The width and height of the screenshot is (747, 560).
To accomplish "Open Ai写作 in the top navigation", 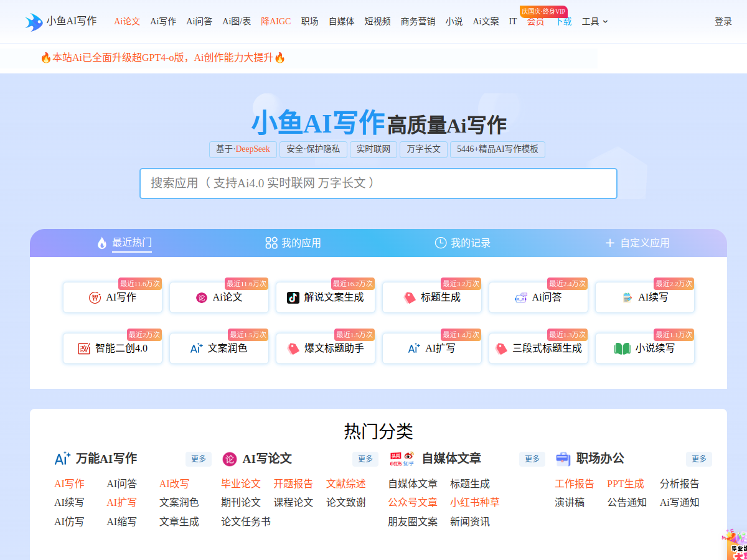I will 163,22.
